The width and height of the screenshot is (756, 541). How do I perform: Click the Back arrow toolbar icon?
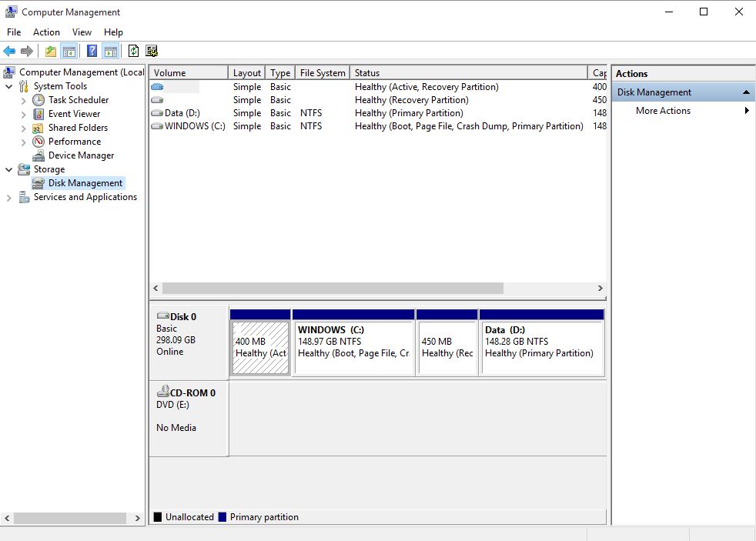tap(9, 51)
